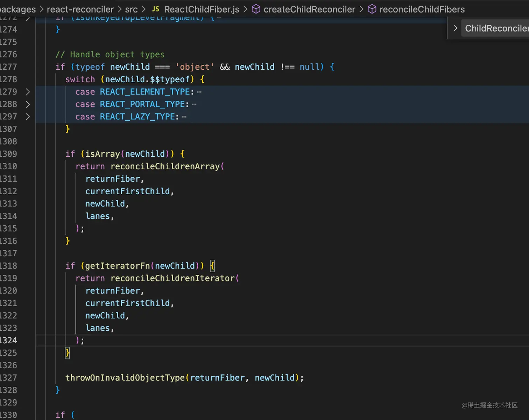Click throwOnInvalidObjectType function call
The height and width of the screenshot is (420, 529).
click(x=125, y=378)
